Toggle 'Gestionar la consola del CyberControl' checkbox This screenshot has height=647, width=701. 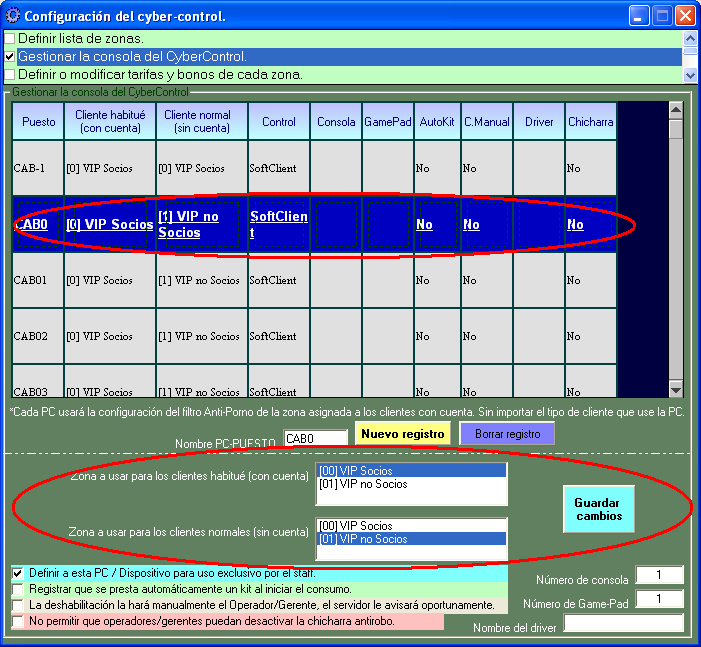(10, 57)
